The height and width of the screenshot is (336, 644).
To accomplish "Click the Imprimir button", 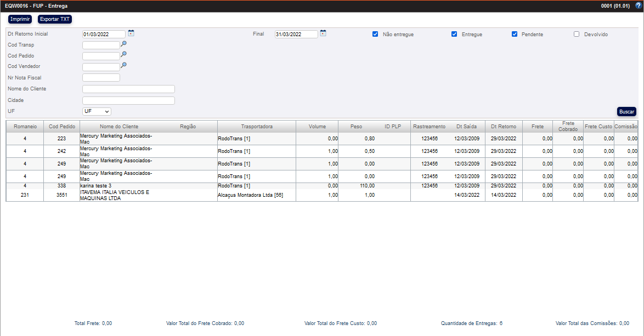I will point(20,19).
